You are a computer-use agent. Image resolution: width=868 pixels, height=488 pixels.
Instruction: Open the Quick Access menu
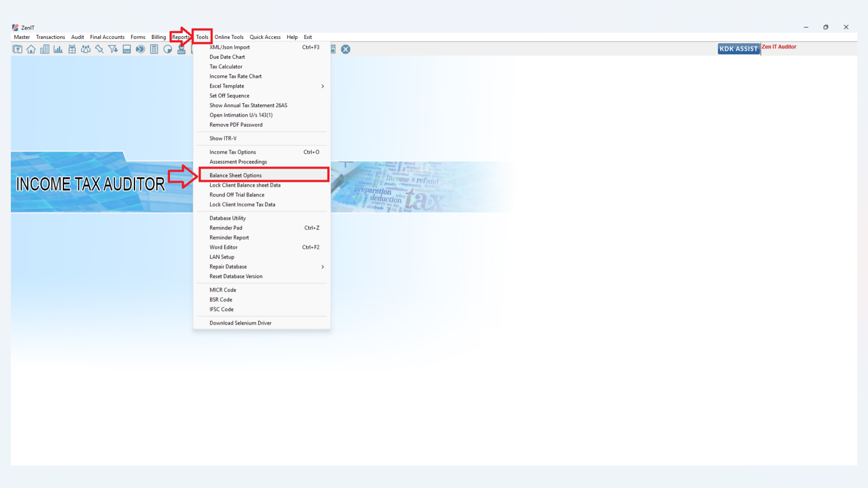click(265, 37)
